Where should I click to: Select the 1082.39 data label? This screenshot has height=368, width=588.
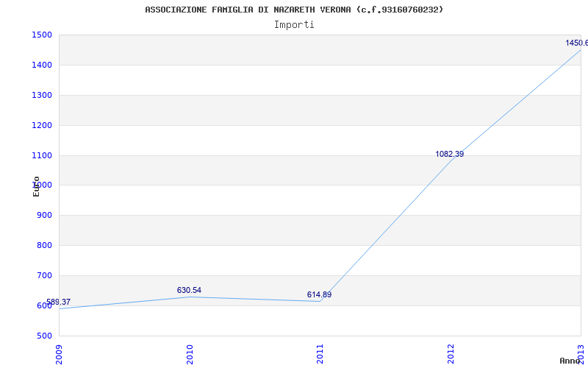[450, 154]
